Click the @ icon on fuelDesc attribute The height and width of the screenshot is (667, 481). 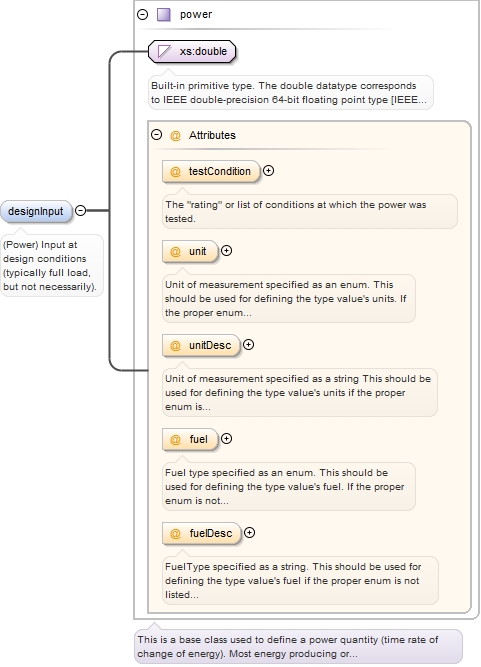[175, 533]
